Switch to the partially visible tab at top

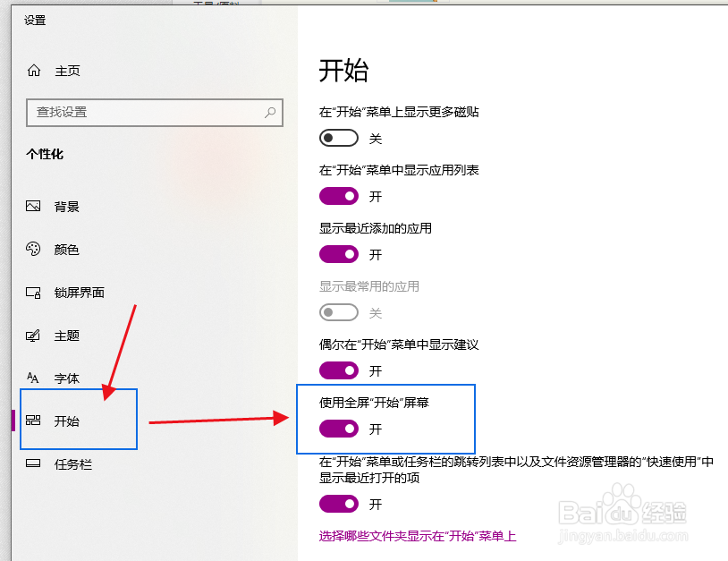click(215, 4)
